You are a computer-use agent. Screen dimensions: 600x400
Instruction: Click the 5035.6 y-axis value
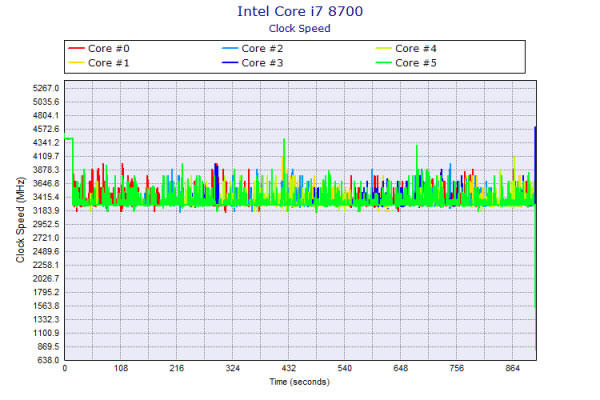pos(46,102)
